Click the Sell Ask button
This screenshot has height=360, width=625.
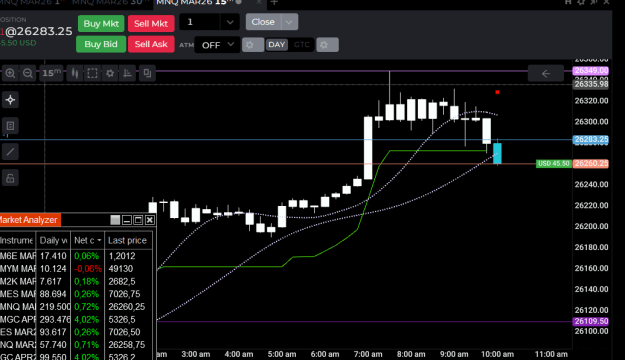151,44
